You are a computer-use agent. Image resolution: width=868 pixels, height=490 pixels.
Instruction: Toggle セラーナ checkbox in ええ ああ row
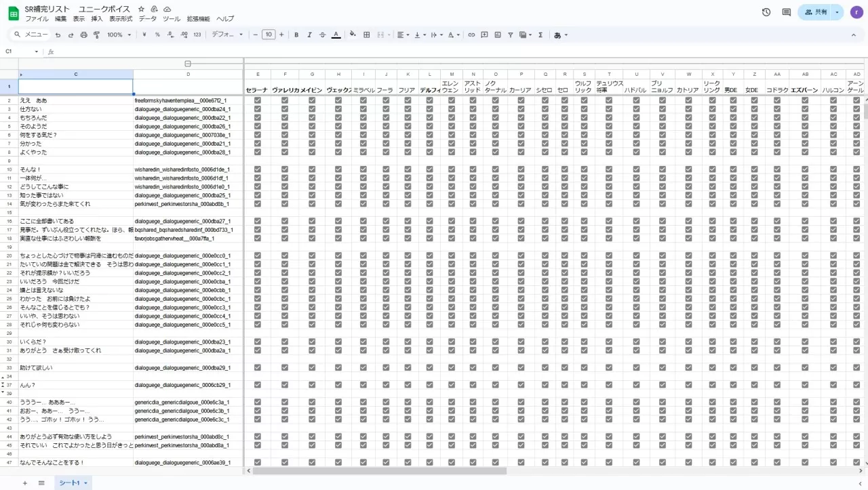258,100
